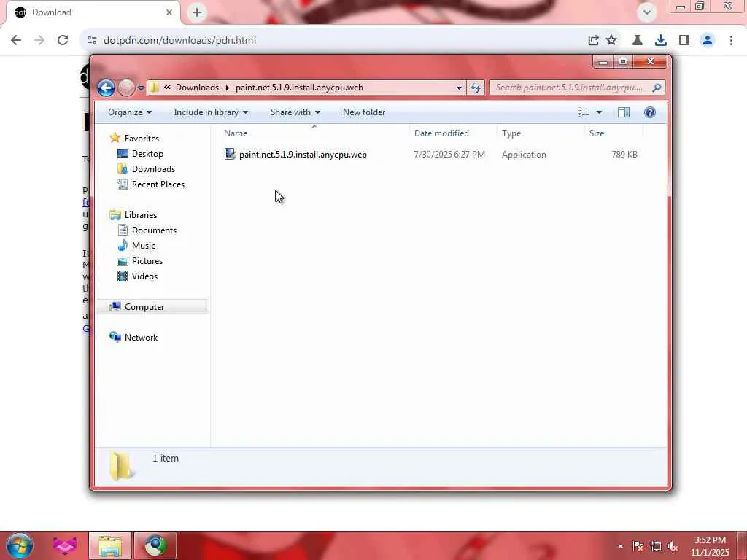This screenshot has height=560, width=747.
Task: Open Recent Places in navigation pane
Action: click(158, 184)
